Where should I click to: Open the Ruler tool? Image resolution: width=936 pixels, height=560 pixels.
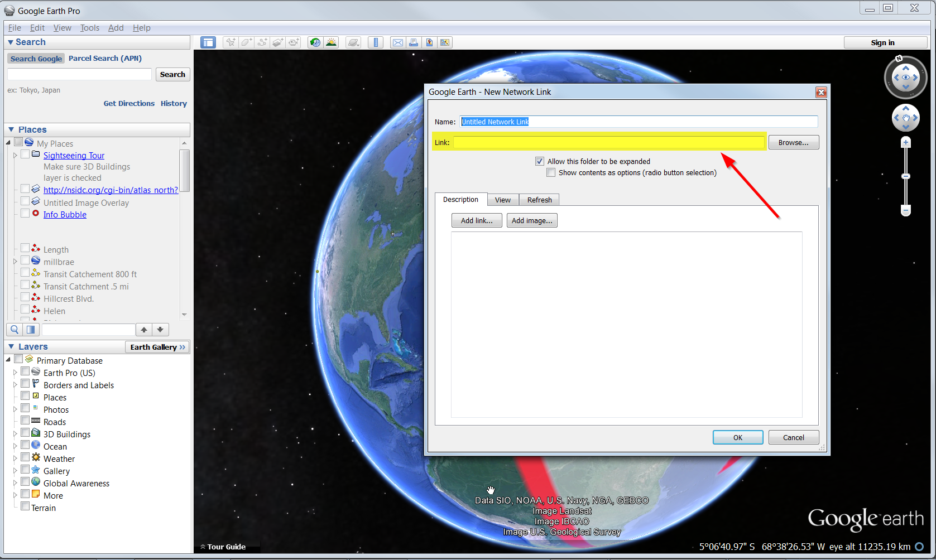pyautogui.click(x=376, y=42)
